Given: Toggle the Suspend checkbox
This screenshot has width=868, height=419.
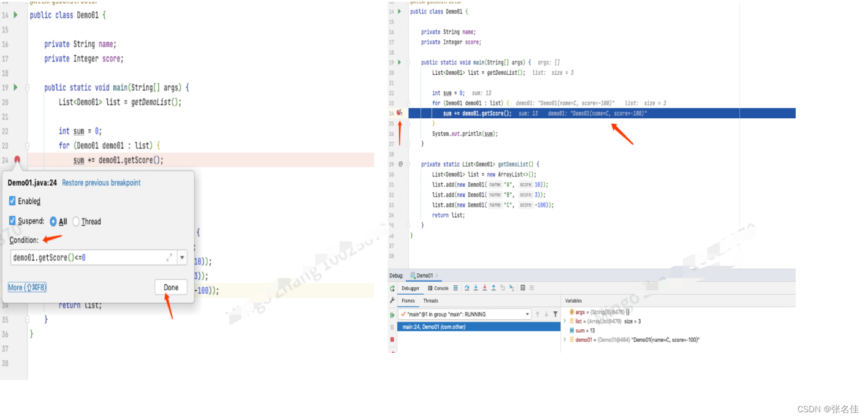Looking at the screenshot, I should 13,221.
